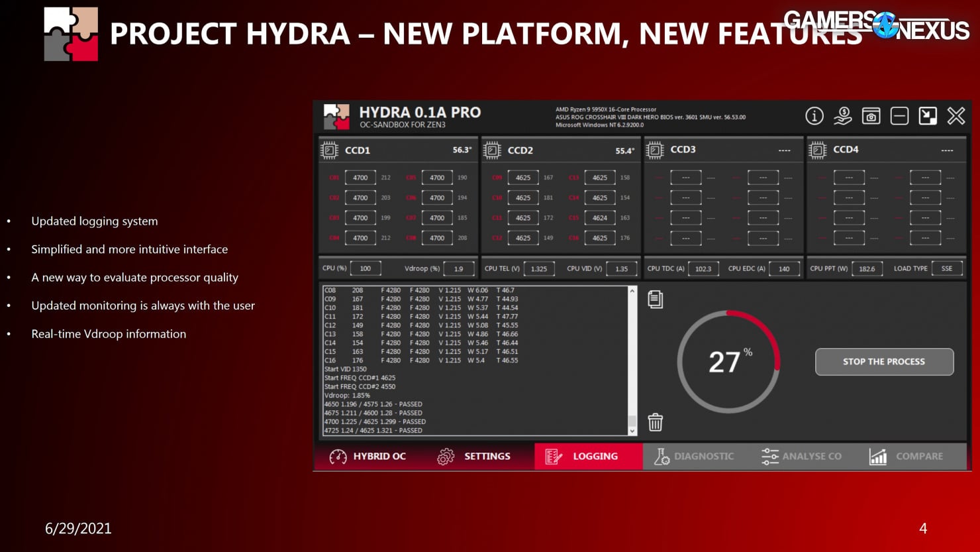Click the log scrollbar up arrow
This screenshot has height=552, width=980.
(632, 291)
